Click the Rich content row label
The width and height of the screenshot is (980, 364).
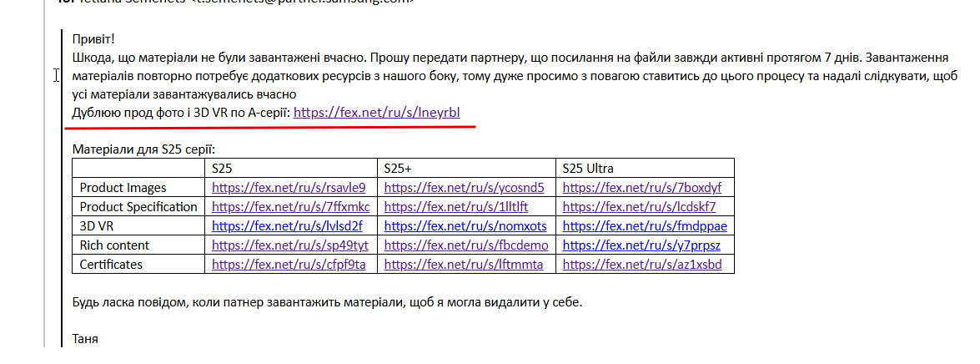click(x=114, y=245)
